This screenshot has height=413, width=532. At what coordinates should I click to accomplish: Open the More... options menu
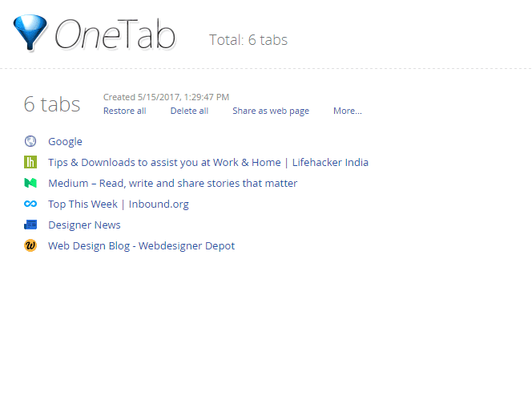[348, 111]
